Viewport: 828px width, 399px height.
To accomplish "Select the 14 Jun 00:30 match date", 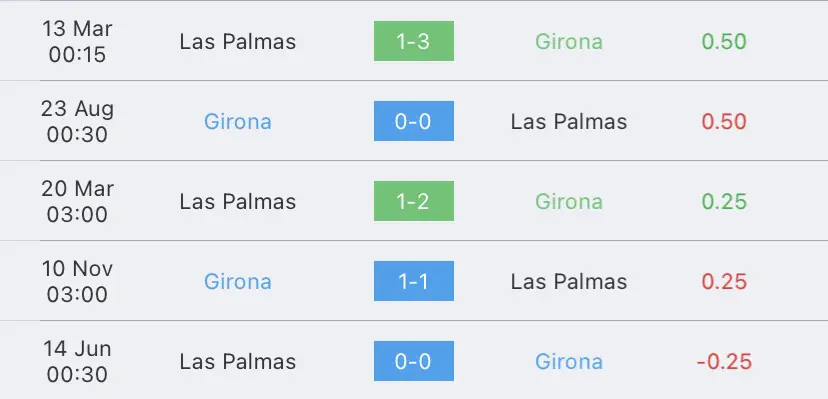I will pyautogui.click(x=77, y=361).
